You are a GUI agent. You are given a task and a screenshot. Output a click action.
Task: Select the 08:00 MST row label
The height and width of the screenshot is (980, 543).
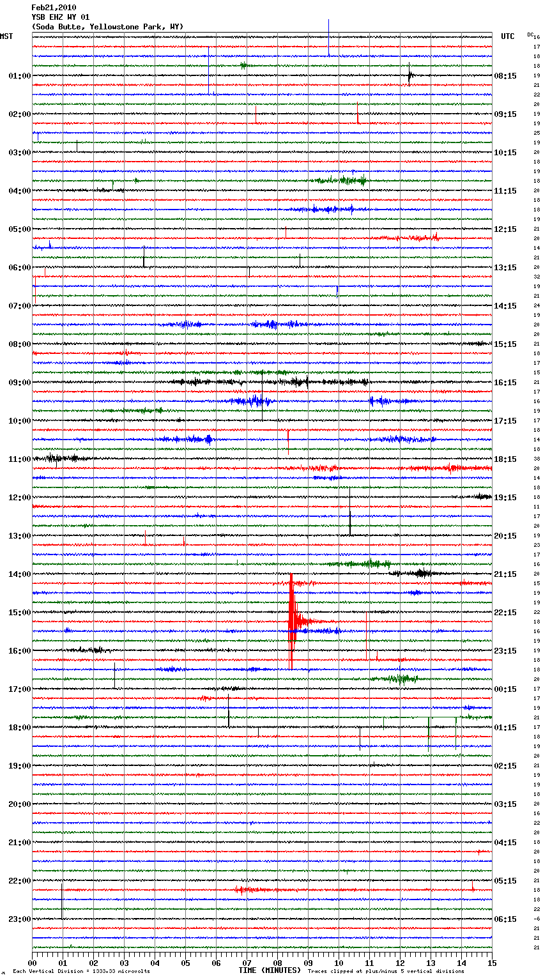[19, 344]
